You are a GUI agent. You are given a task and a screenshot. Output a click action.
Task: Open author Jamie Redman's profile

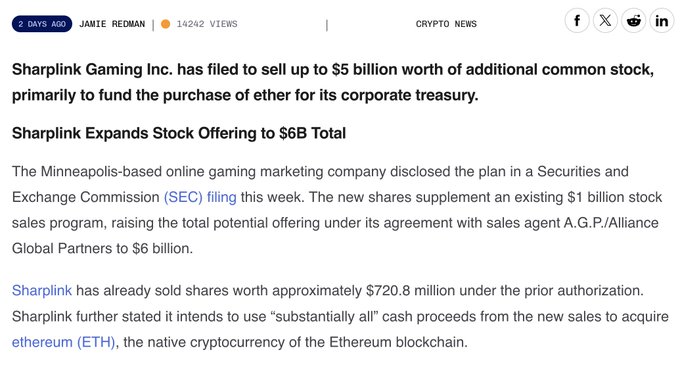point(112,24)
